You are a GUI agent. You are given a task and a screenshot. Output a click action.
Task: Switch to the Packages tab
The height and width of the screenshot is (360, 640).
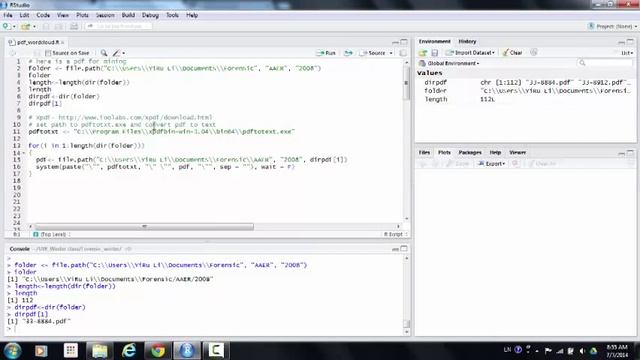tap(470, 152)
